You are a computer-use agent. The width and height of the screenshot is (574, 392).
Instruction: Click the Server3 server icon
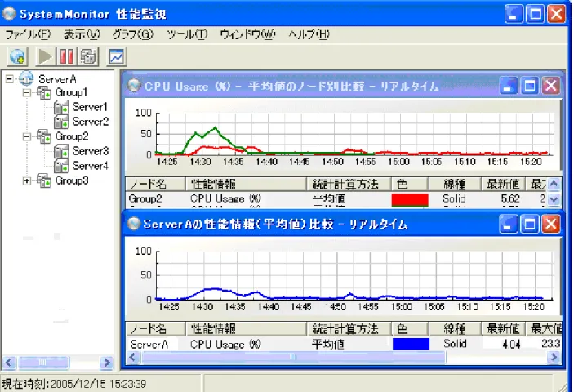61,151
